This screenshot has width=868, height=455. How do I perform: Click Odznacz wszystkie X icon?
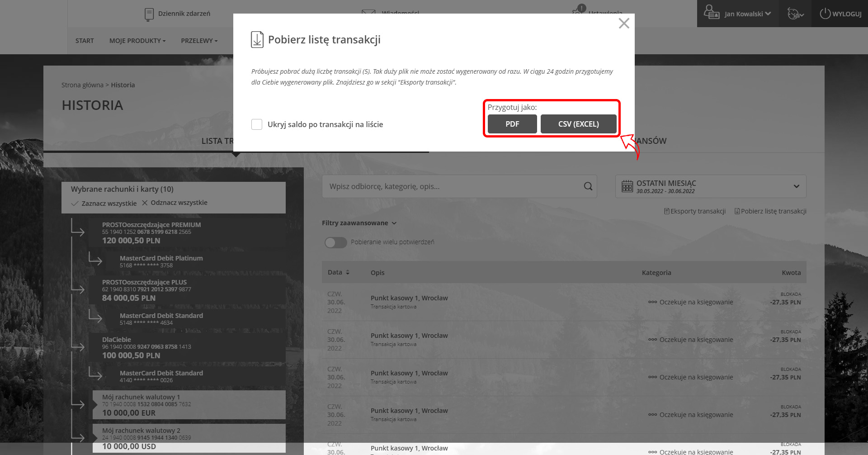[x=145, y=203]
